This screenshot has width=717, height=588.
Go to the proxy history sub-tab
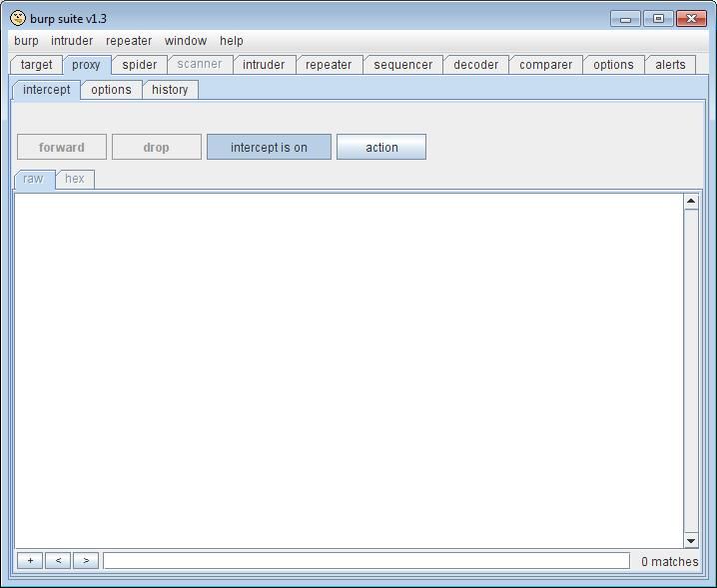(x=170, y=90)
